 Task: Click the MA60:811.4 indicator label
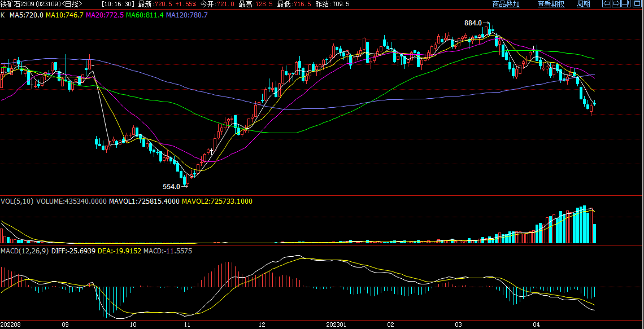145,15
